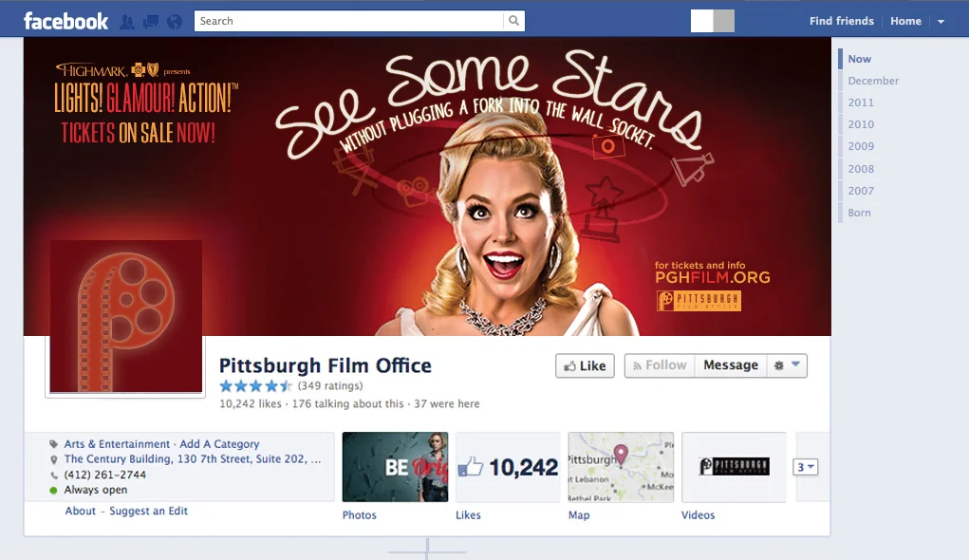Open messages icon in top bar
The image size is (969, 560).
point(151,22)
